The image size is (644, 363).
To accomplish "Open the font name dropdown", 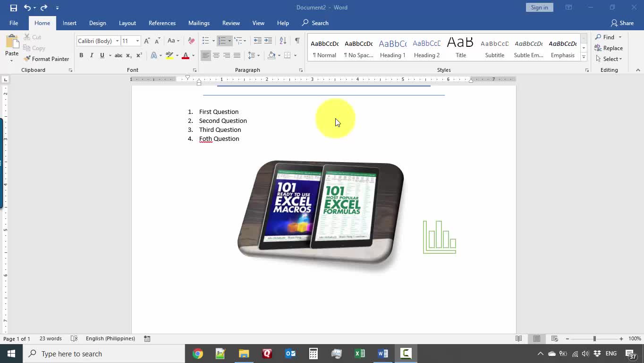I will pyautogui.click(x=117, y=41).
